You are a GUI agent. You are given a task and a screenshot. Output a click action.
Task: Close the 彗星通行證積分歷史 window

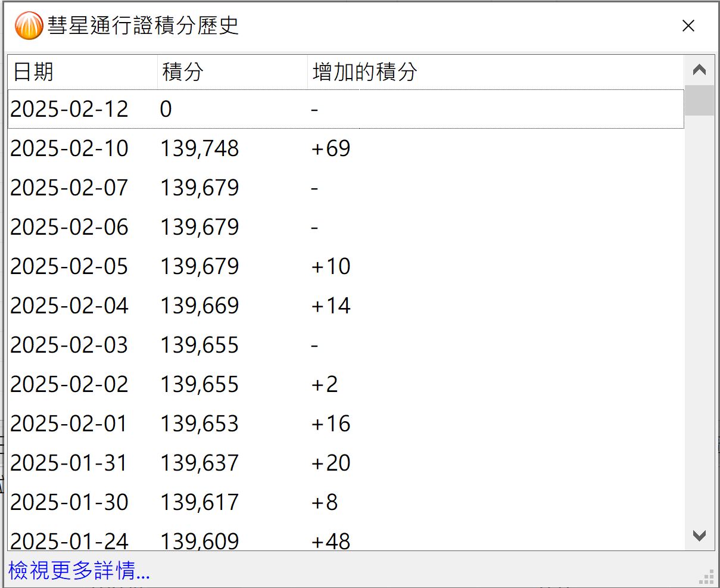(688, 26)
